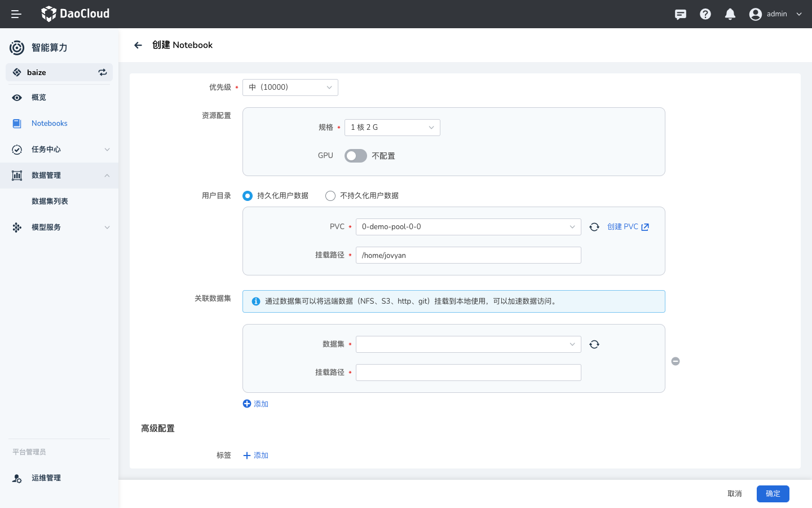812x508 pixels.
Task: Click the hamburger menu icon in header
Action: click(16, 14)
